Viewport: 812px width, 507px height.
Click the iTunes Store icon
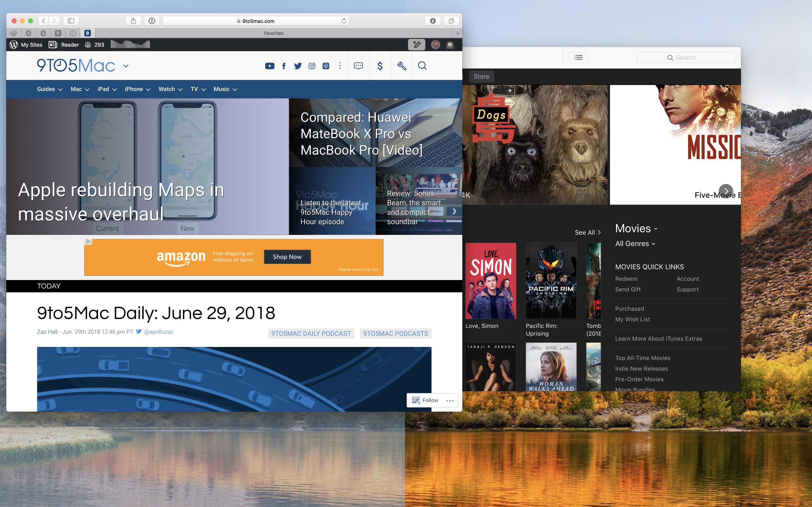(x=480, y=77)
